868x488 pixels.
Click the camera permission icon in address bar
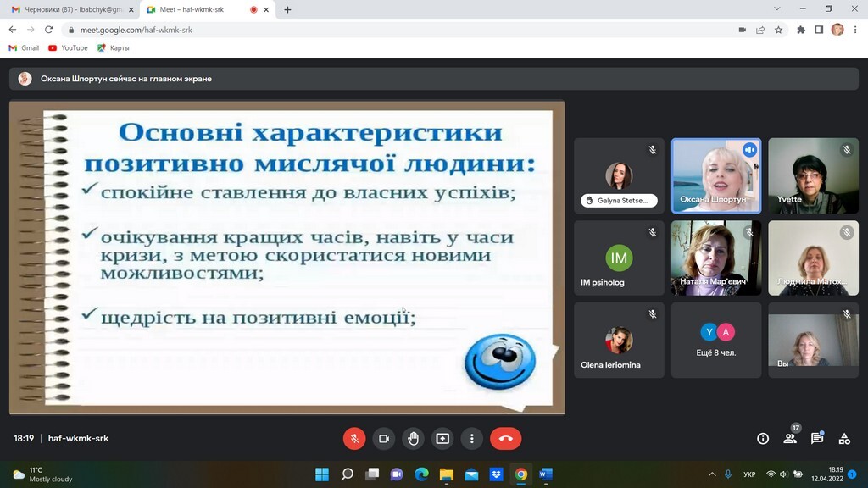pyautogui.click(x=743, y=30)
